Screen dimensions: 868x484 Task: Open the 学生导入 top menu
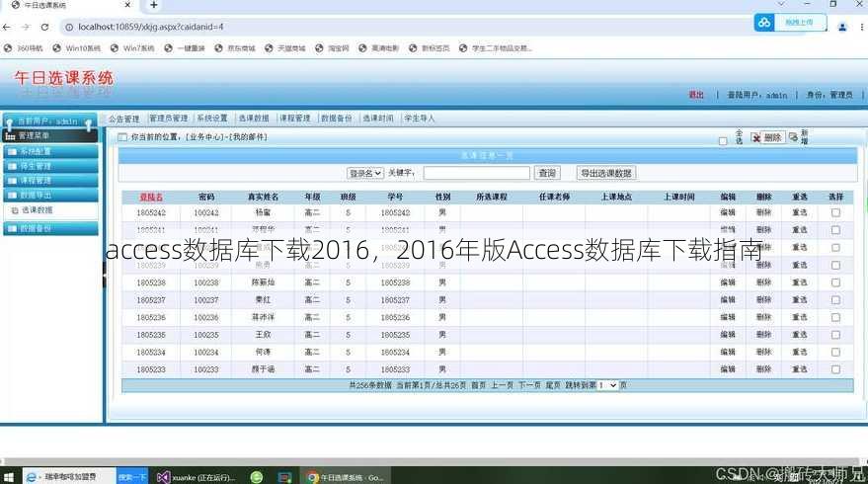pyautogui.click(x=420, y=119)
